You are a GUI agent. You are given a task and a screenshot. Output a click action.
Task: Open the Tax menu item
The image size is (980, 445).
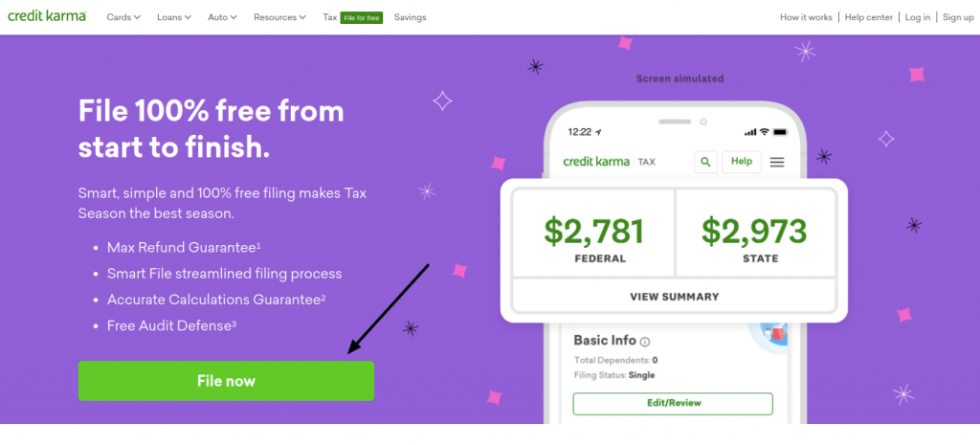pos(330,17)
